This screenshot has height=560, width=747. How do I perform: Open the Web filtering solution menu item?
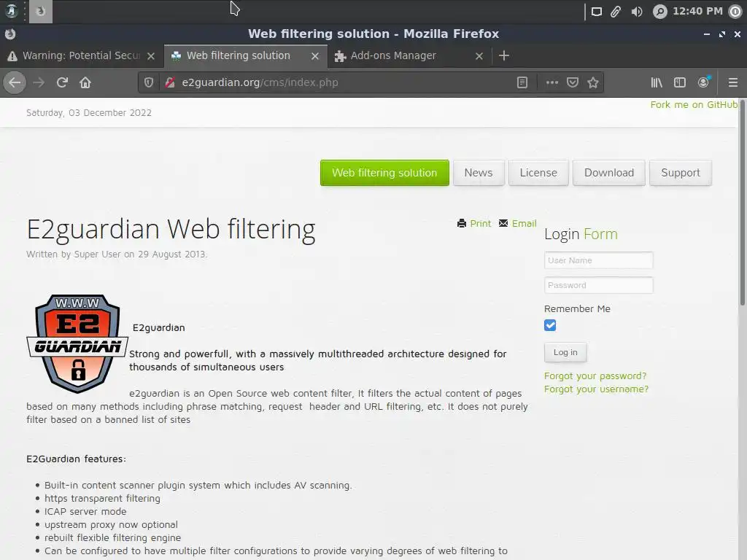pyautogui.click(x=384, y=173)
